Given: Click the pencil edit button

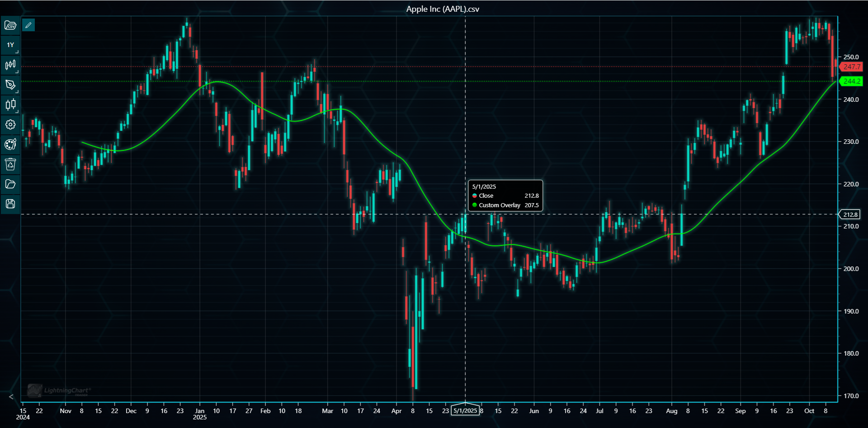Looking at the screenshot, I should (28, 25).
